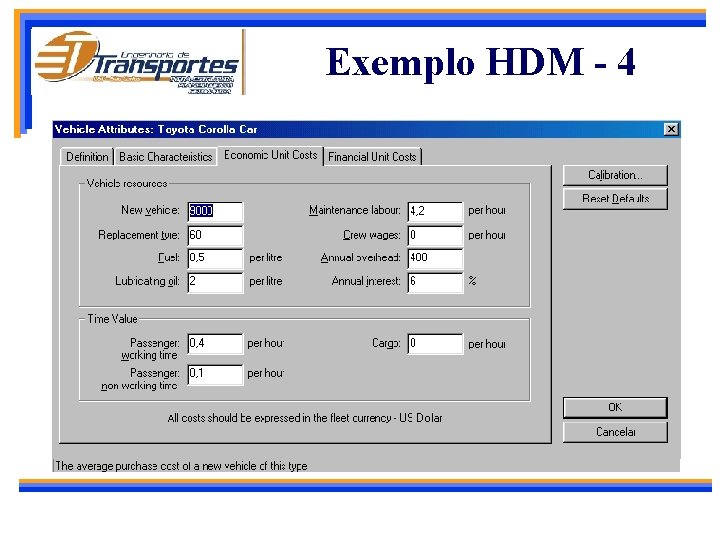720x540 pixels.
Task: Focus the Fuel cost per litre field
Action: (x=215, y=258)
